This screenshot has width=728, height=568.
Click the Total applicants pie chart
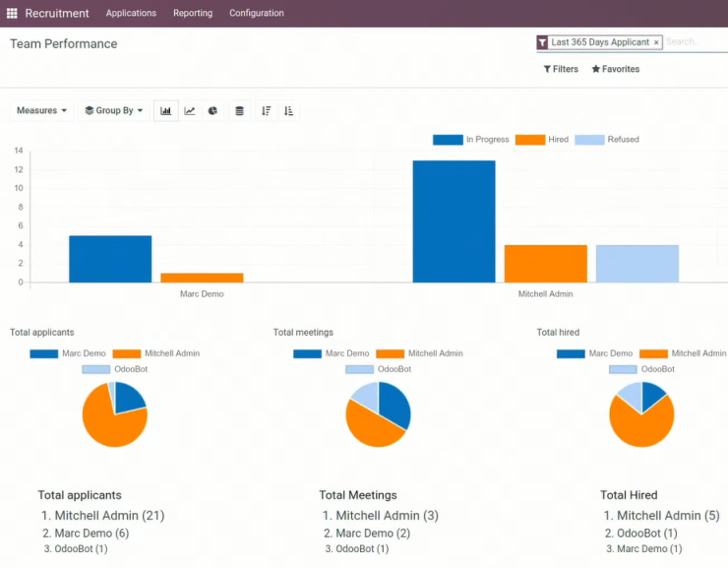click(x=115, y=414)
